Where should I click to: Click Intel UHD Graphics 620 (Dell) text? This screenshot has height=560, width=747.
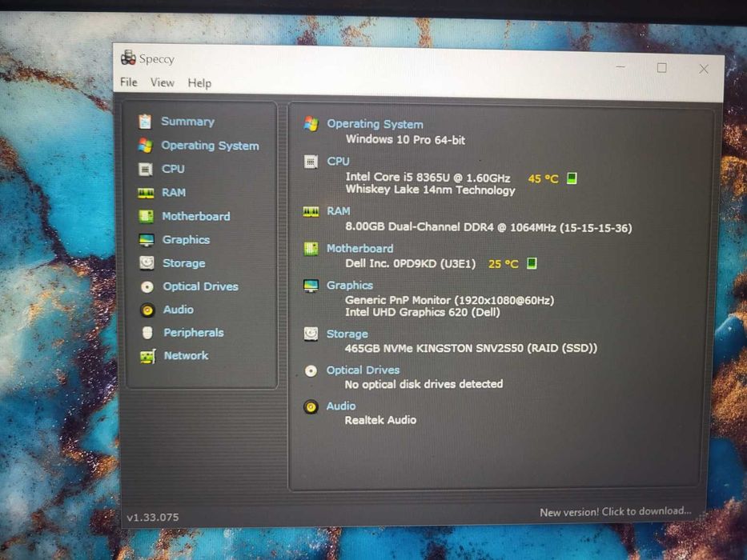click(x=423, y=312)
